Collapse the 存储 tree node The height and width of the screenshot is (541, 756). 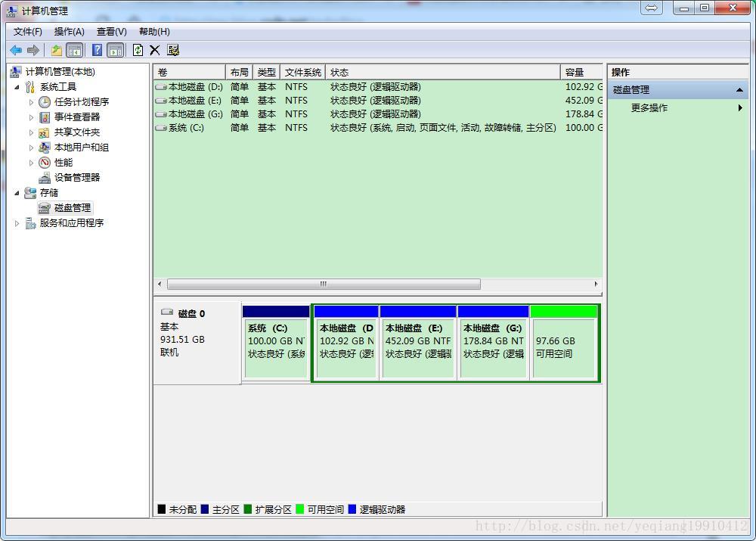[17, 193]
